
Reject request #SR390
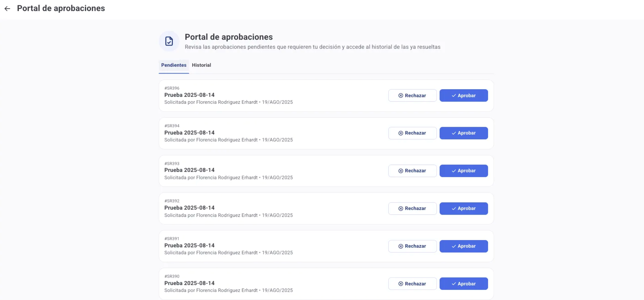click(x=412, y=284)
